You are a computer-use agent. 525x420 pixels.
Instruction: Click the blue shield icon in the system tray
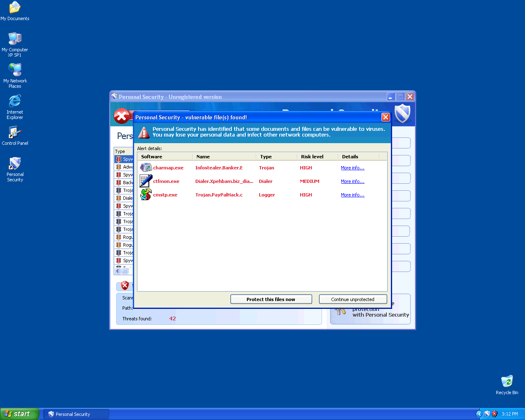tap(487, 414)
